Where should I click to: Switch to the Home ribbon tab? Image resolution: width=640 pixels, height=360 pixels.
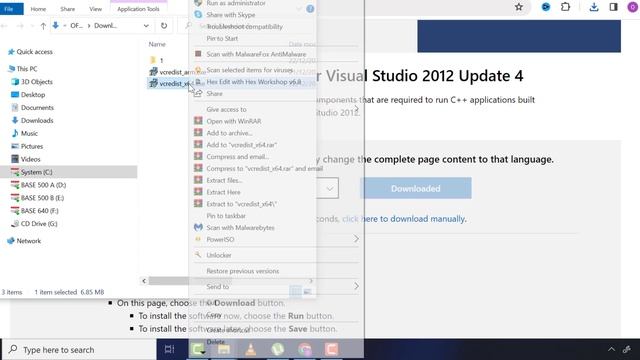point(38,9)
